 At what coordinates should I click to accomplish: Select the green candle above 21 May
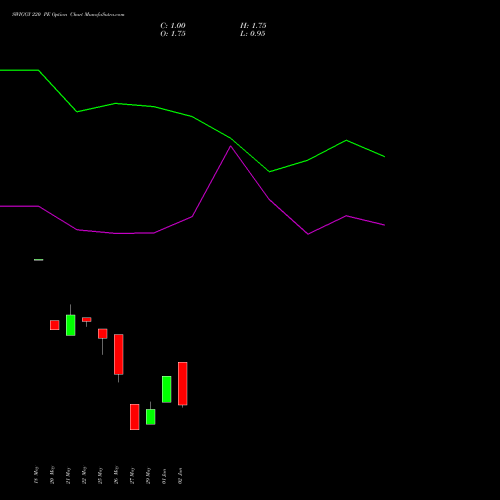tap(71, 325)
